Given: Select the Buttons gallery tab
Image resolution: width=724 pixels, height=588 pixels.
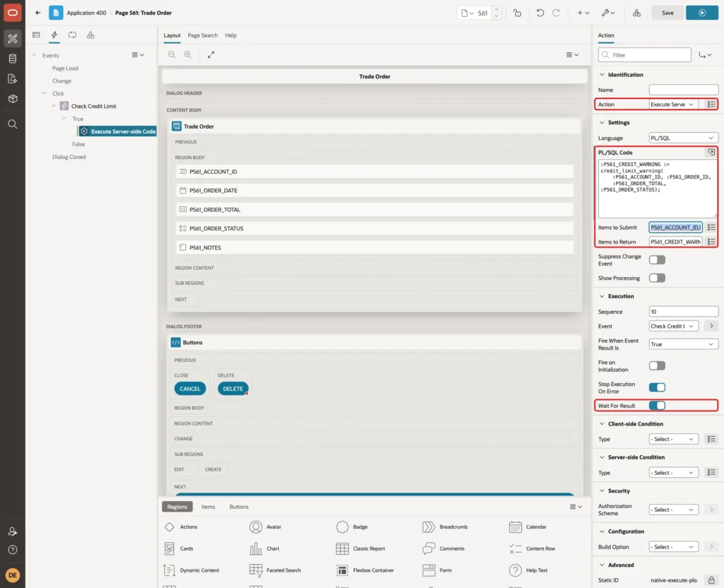Looking at the screenshot, I should point(239,507).
